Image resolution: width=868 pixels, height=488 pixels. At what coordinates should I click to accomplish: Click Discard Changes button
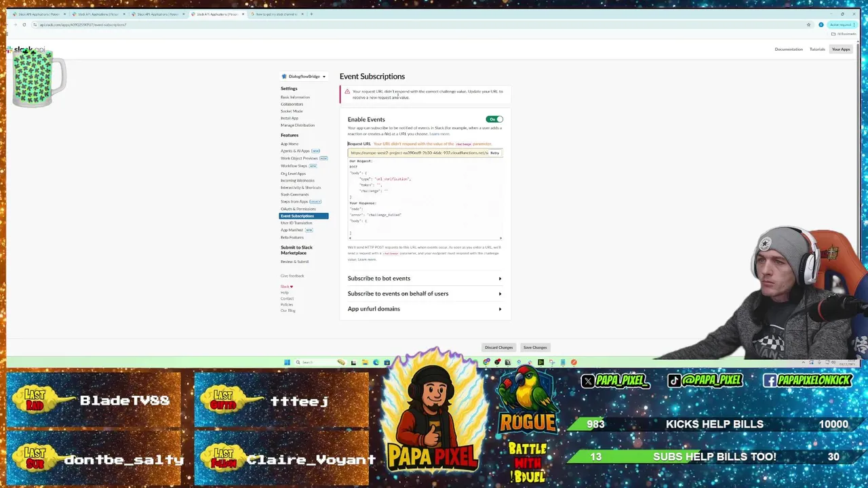tap(498, 348)
